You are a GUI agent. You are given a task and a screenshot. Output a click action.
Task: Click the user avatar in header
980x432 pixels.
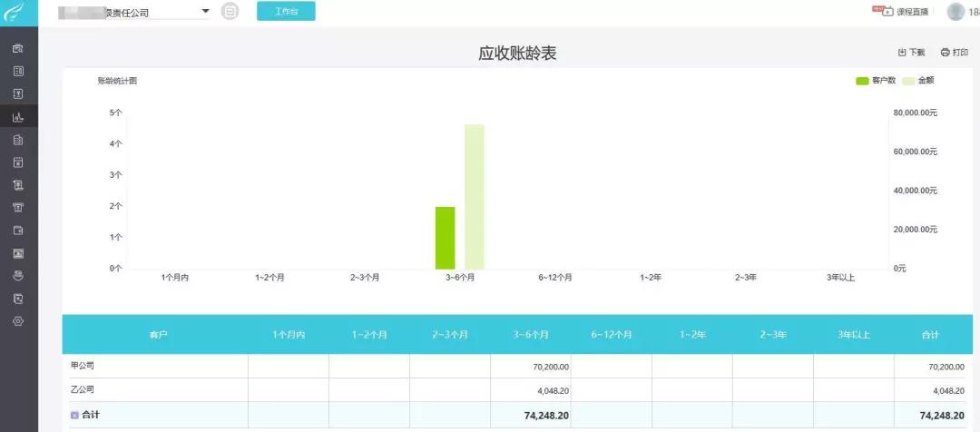click(x=955, y=11)
